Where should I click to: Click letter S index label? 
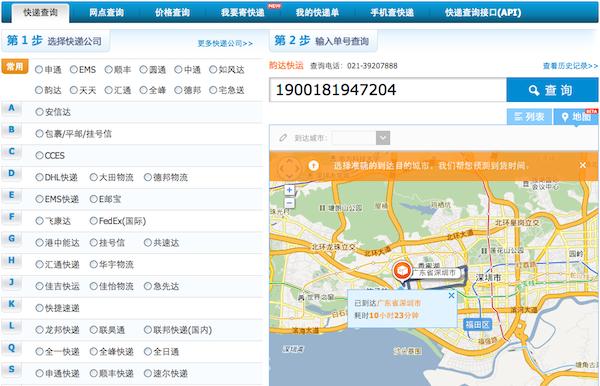pyautogui.click(x=11, y=370)
